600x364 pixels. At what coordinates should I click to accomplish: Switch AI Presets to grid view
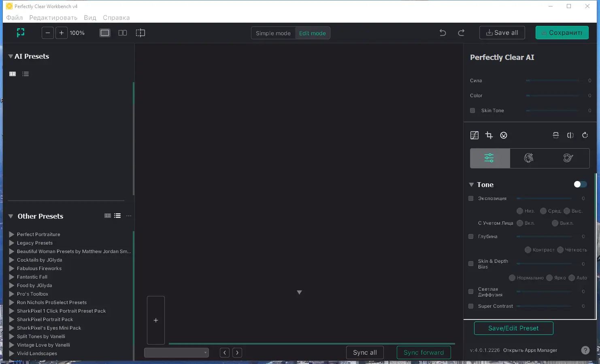tap(13, 74)
